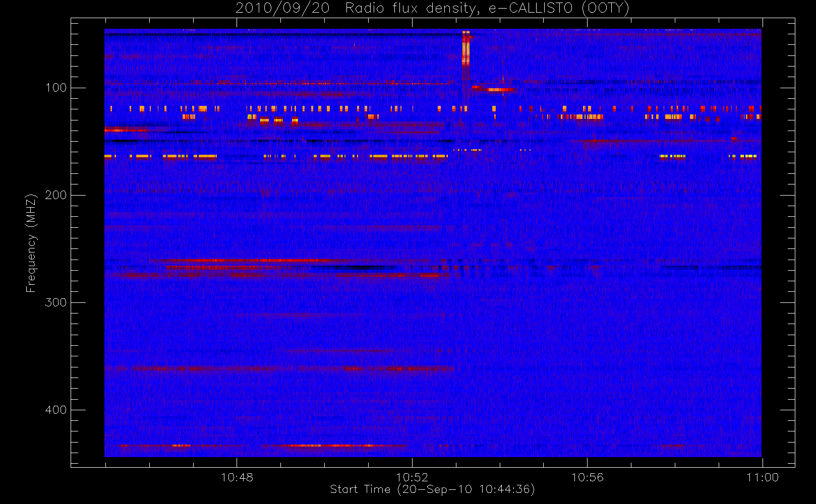Click the 300 frequency tick label

click(55, 302)
